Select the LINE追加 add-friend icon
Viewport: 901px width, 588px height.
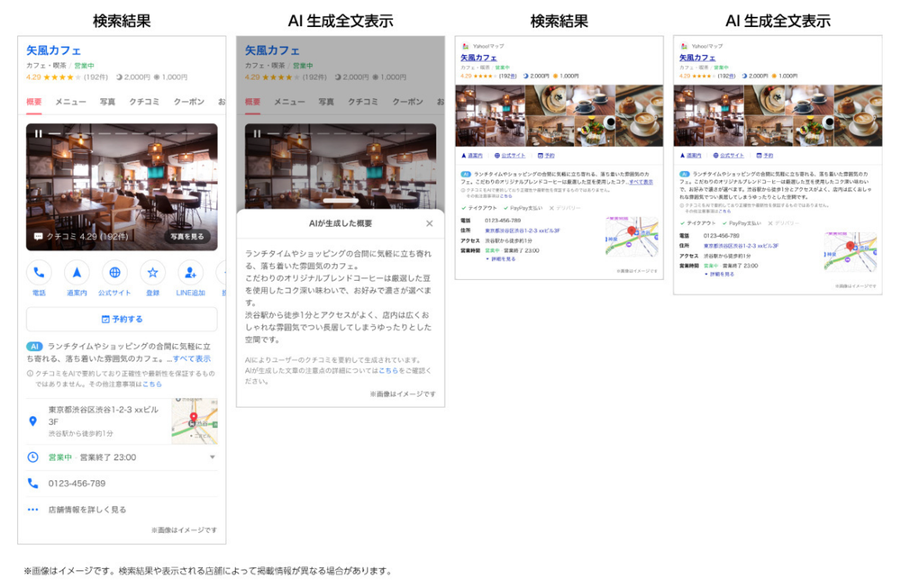click(189, 273)
